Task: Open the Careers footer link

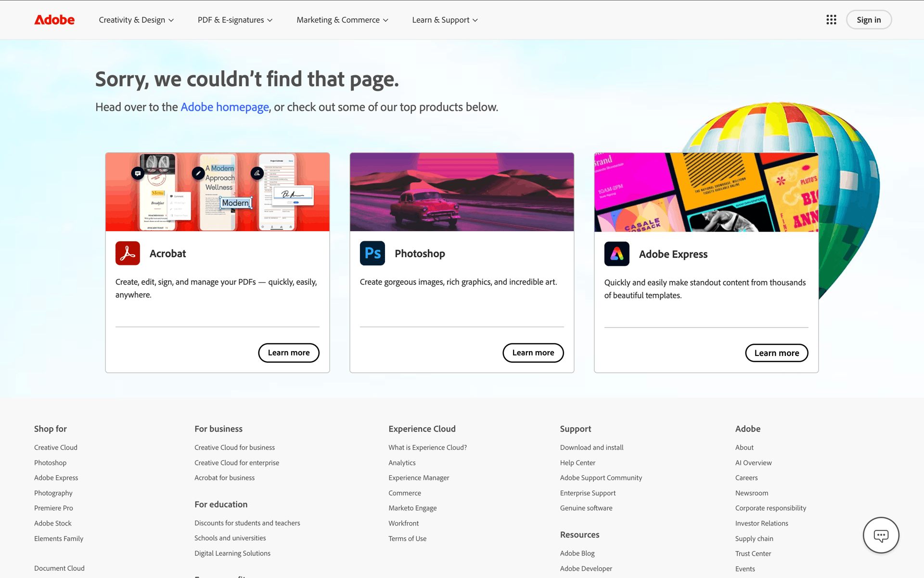Action: (x=746, y=478)
